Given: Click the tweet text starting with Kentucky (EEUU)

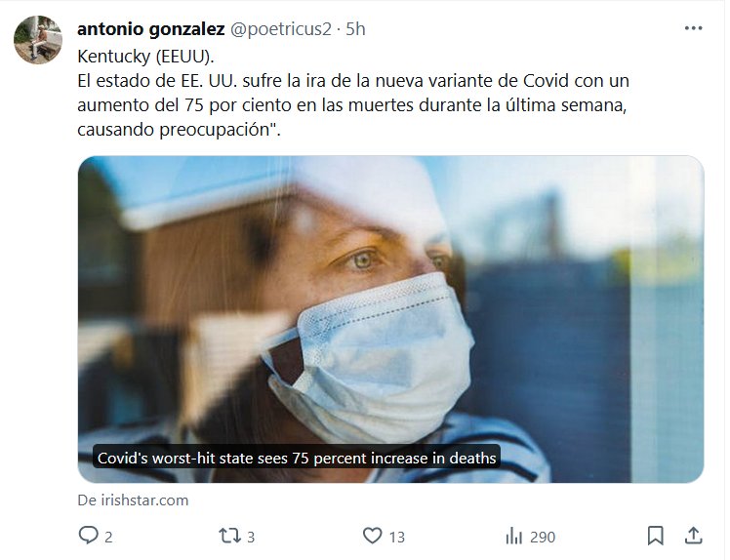Looking at the screenshot, I should click(x=353, y=93).
